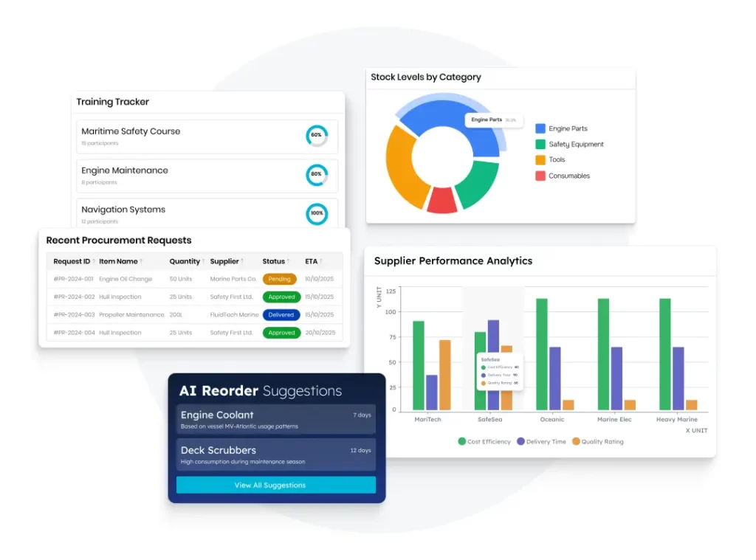The image size is (756, 560).
Task: Click Oceanic green Cost Efficiency bar
Action: point(542,355)
